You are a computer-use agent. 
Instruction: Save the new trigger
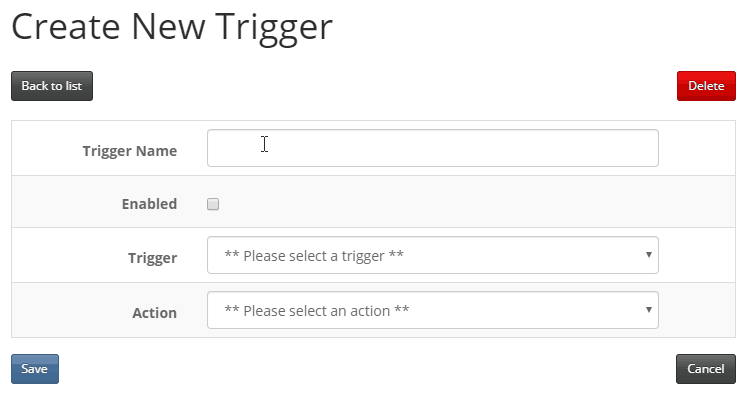(35, 369)
